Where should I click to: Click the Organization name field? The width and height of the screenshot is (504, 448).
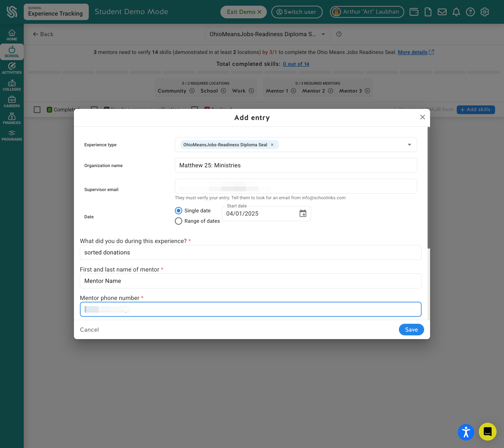click(296, 165)
